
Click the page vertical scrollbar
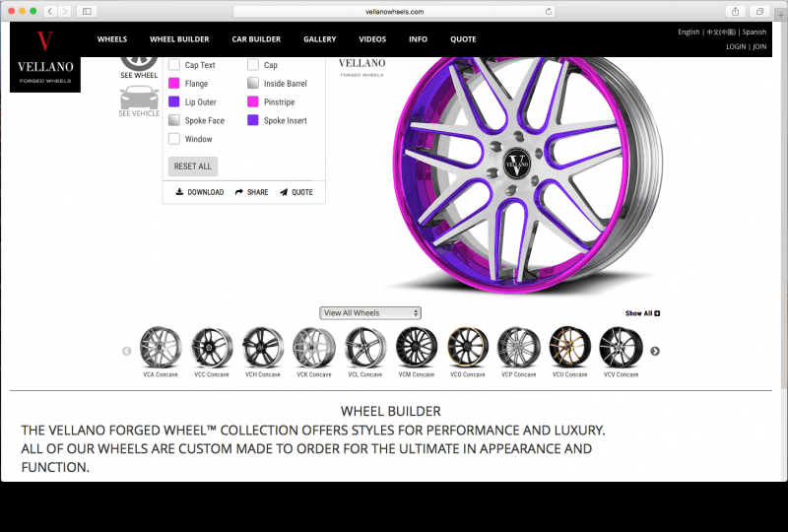(x=784, y=205)
